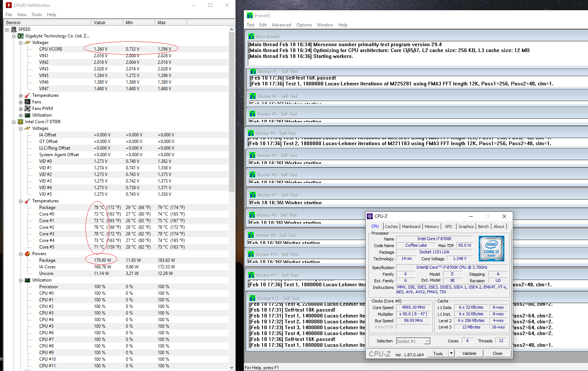Screen dimensions: 588x371
Task: Click the Gigabyte motherboard icon in sensor tree
Action: [21, 36]
